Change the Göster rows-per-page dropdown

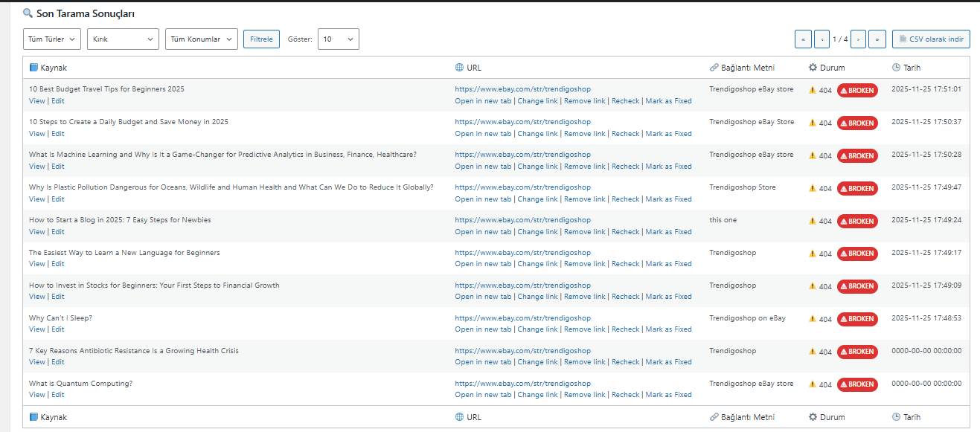(x=338, y=39)
